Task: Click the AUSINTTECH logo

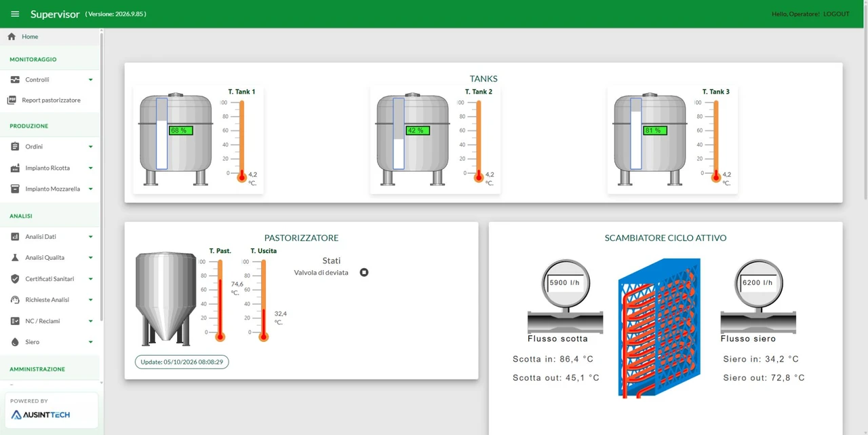Action: [41, 415]
